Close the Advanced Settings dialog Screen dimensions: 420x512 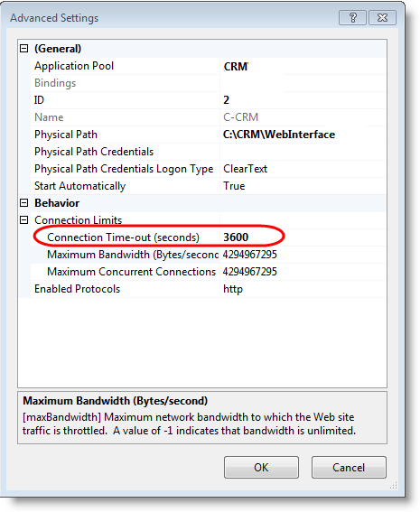(x=382, y=18)
